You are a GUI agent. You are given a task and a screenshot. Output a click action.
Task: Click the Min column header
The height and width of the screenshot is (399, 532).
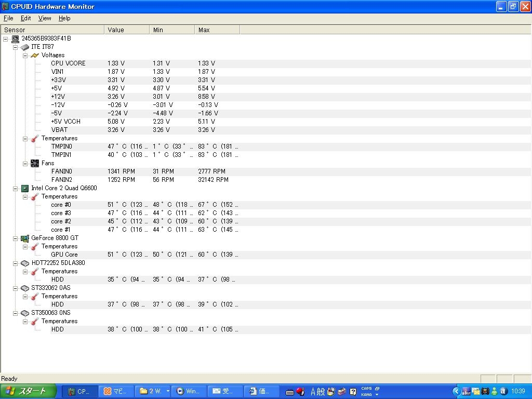click(172, 30)
